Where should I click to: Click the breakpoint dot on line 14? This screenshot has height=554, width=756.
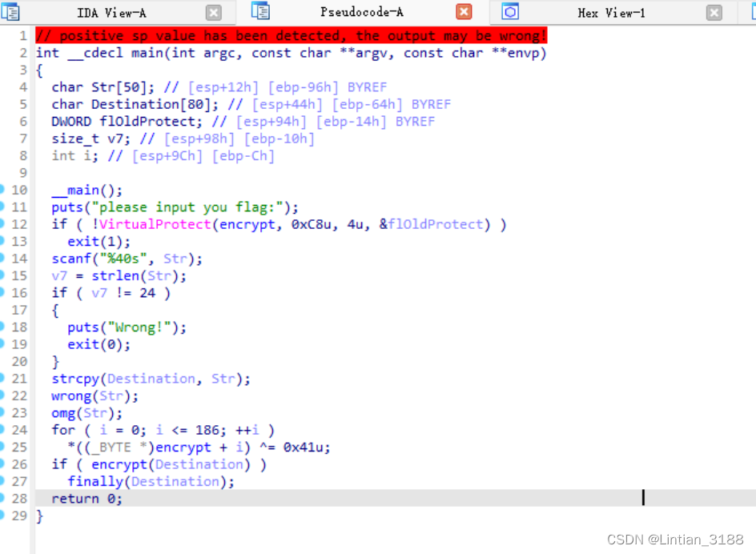[x=2, y=258]
